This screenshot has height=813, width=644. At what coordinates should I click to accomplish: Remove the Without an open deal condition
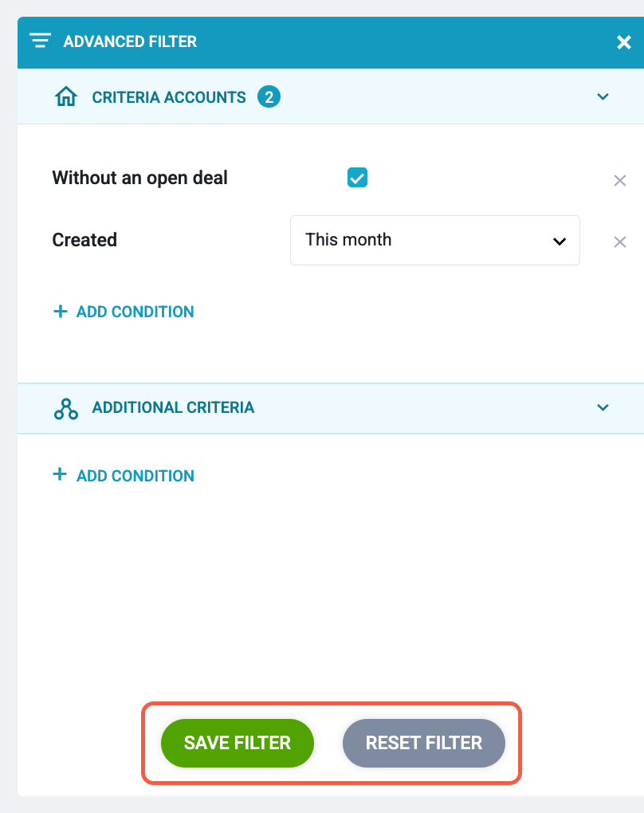pos(619,180)
